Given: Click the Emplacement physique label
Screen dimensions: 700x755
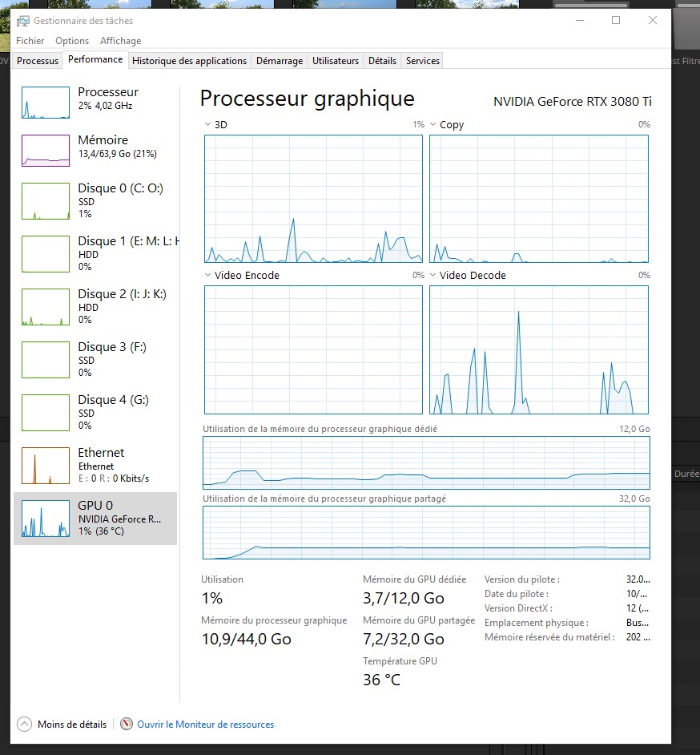Looking at the screenshot, I should point(537,623).
